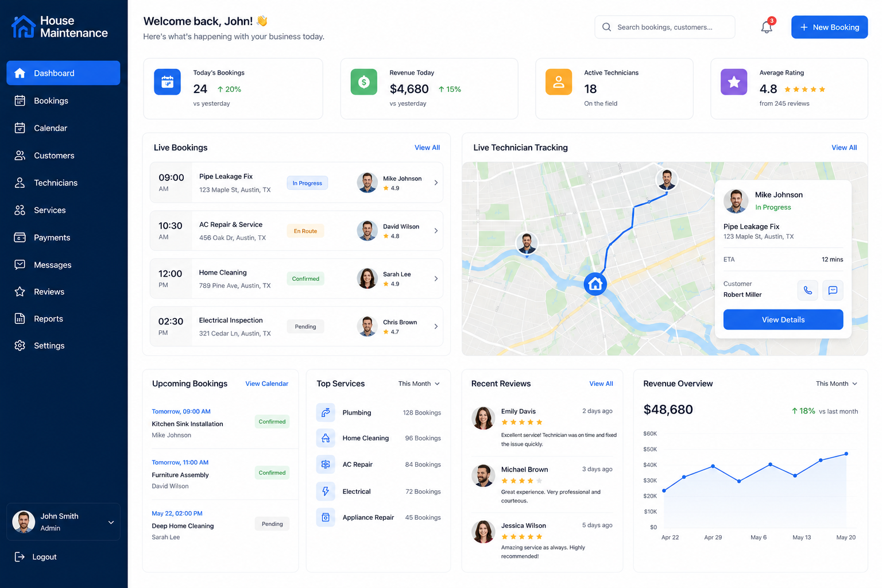The height and width of the screenshot is (588, 882).
Task: Click the Apr 22 revenue chart point
Action: [x=664, y=490]
